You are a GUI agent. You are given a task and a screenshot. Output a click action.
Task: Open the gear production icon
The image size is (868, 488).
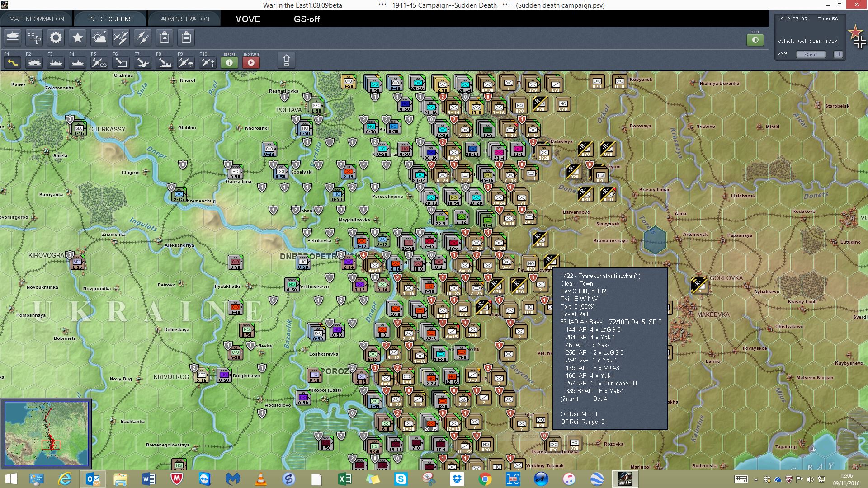[x=56, y=38]
